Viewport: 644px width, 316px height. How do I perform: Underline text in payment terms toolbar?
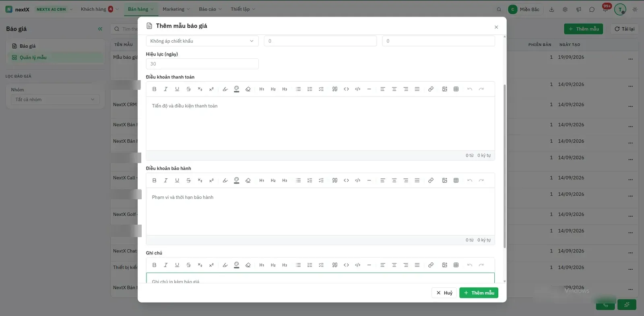click(x=177, y=89)
